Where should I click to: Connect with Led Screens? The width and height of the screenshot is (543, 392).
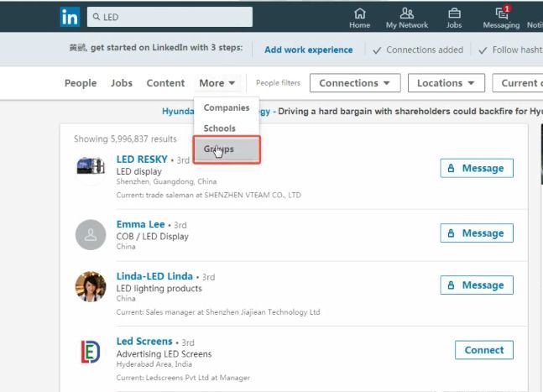click(483, 350)
